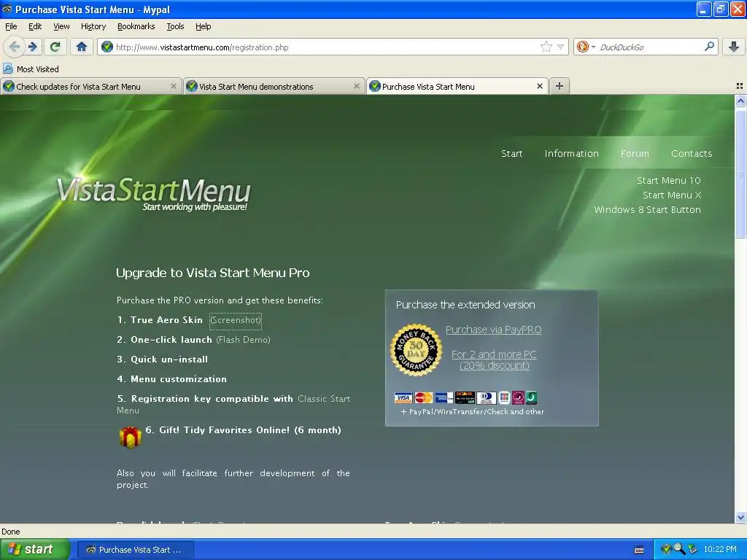
Task: Click the Visa card icon
Action: (x=403, y=397)
